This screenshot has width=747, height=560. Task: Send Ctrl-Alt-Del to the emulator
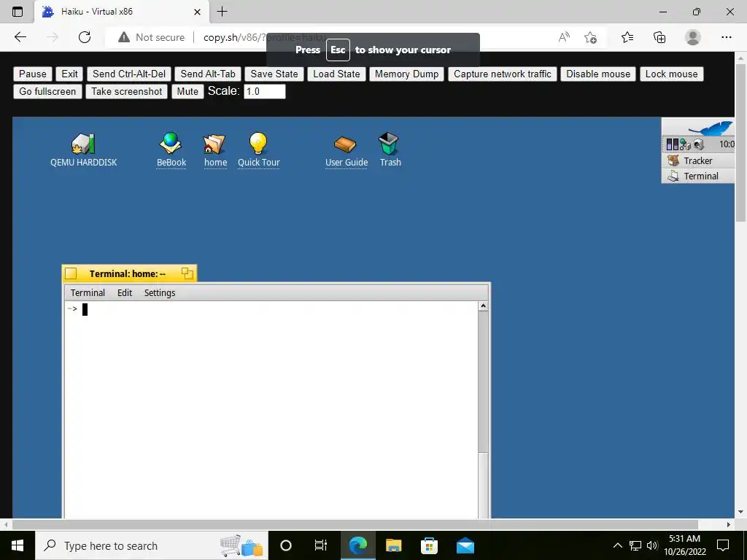coord(129,74)
